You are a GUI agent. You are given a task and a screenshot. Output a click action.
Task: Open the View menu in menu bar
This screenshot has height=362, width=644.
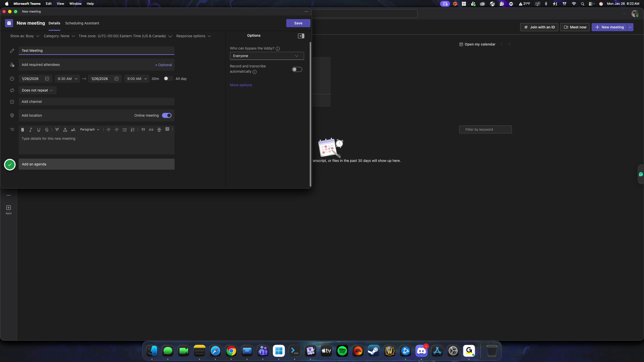[x=60, y=4]
